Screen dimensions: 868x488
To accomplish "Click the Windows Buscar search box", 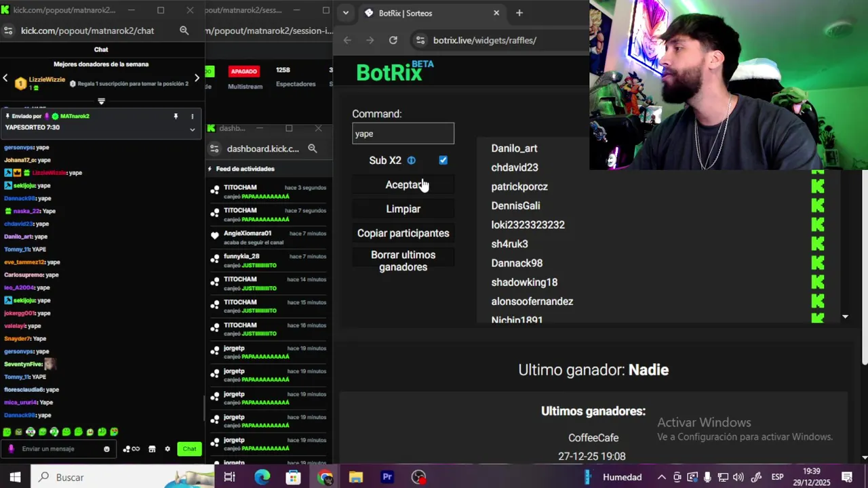I will 122,477.
